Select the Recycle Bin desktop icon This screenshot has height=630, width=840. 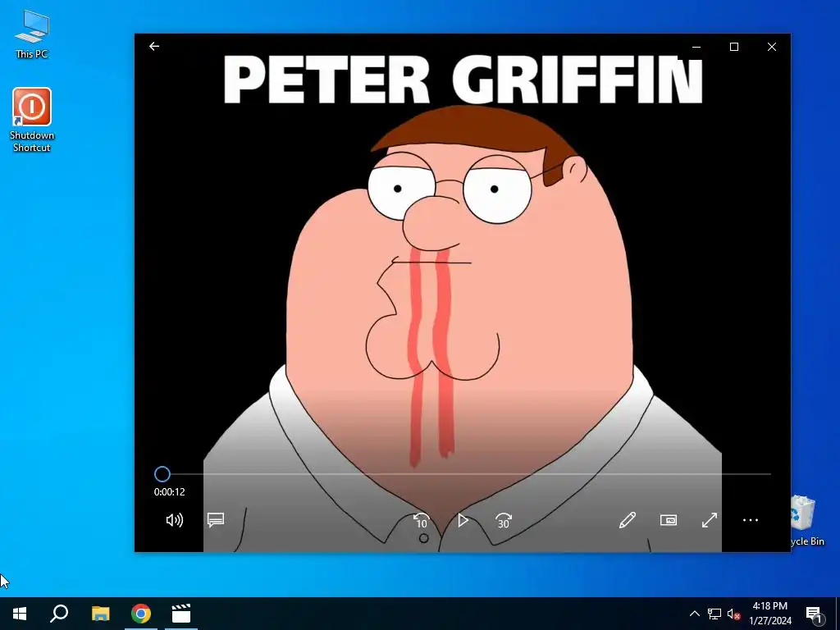[806, 521]
